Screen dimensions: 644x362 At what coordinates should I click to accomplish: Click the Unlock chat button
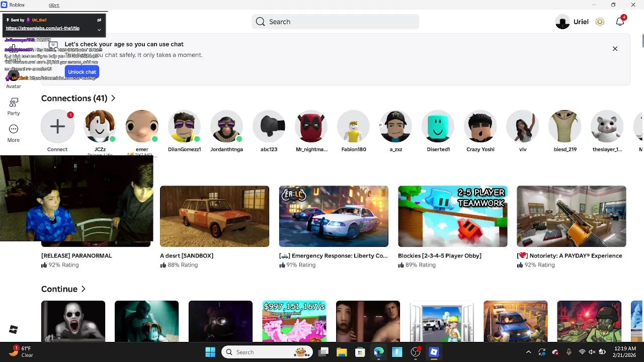coord(82,72)
